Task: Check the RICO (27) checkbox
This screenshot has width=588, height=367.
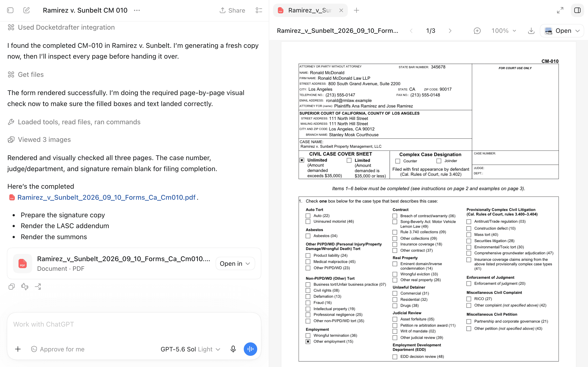Action: tap(469, 299)
